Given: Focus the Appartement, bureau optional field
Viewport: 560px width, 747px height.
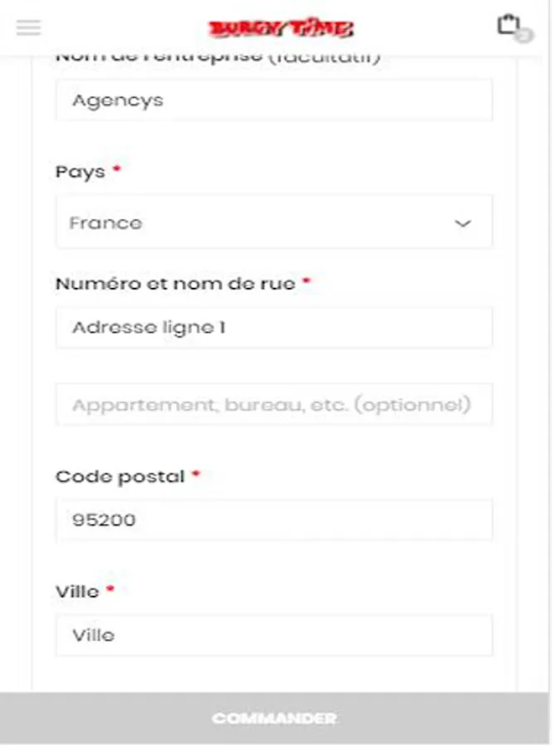Looking at the screenshot, I should pos(274,405).
